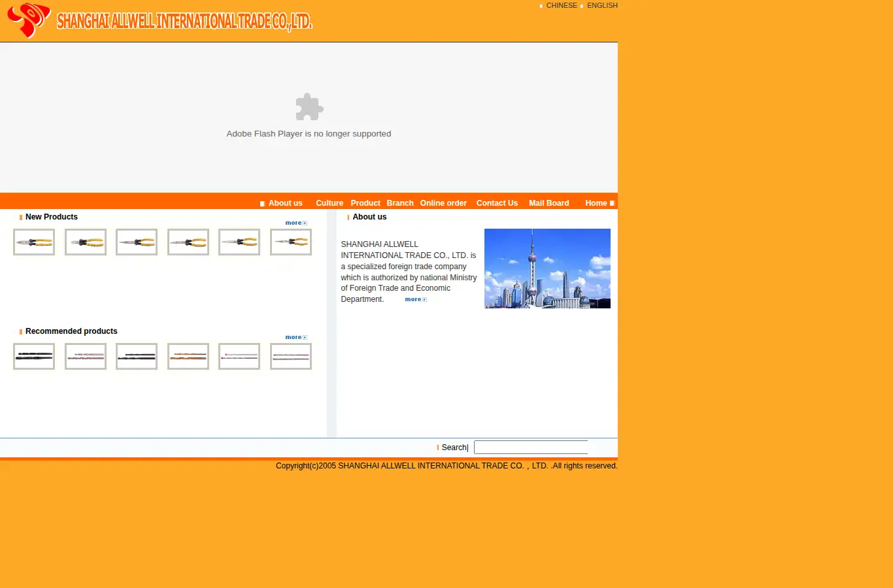Screen dimensions: 893x588
Task: Go to the Product menu item
Action: (x=365, y=203)
